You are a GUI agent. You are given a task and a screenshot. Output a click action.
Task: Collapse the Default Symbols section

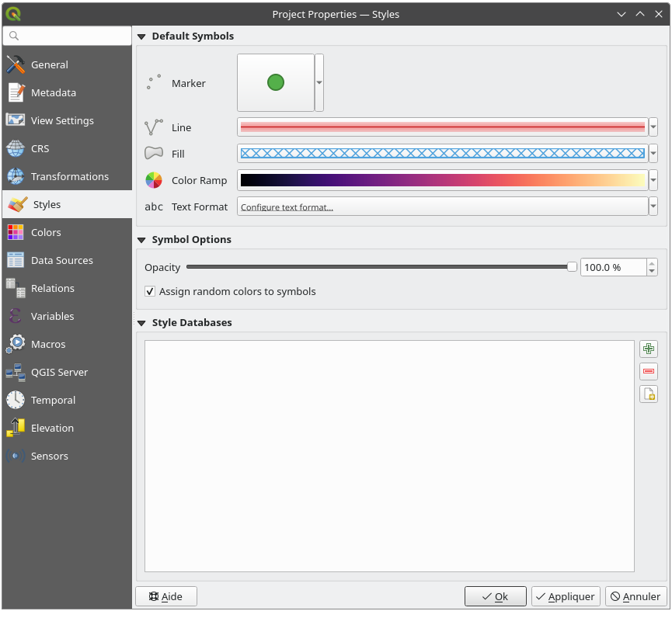coord(142,36)
